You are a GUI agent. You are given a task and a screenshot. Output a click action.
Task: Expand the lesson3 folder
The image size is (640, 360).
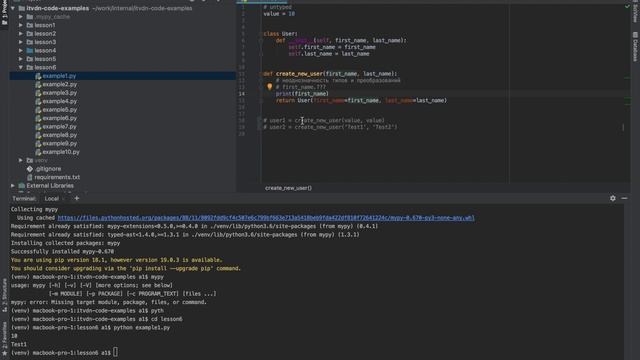tap(21, 42)
